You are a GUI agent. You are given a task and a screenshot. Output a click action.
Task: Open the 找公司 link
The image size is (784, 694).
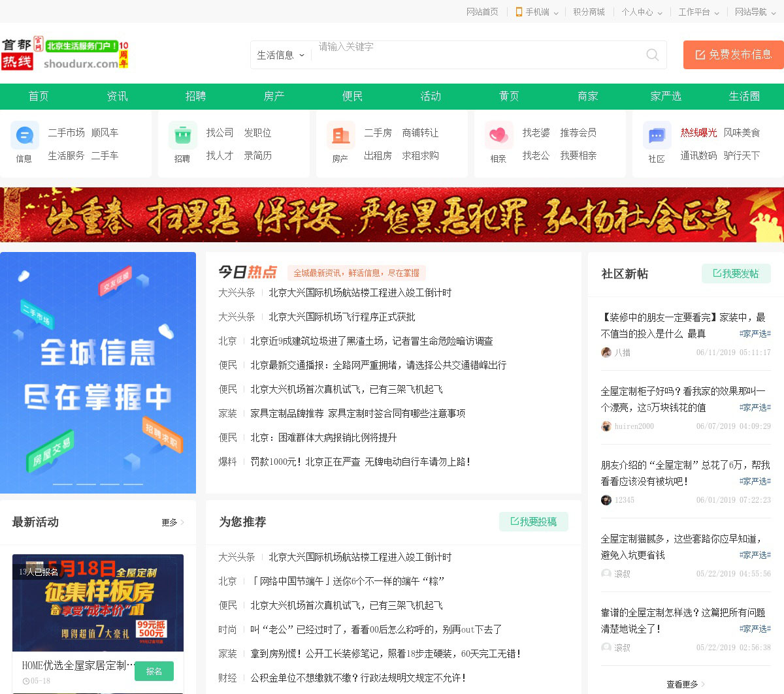[x=220, y=133]
